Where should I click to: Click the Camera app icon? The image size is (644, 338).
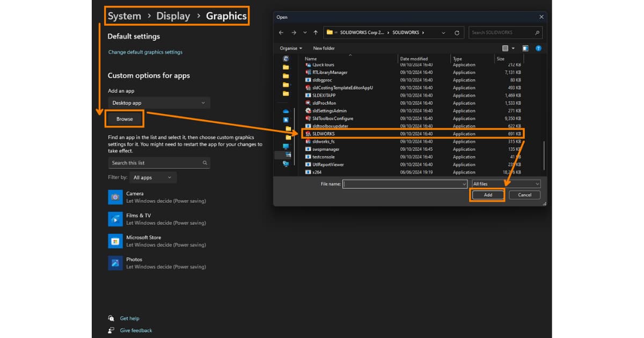[x=115, y=197]
